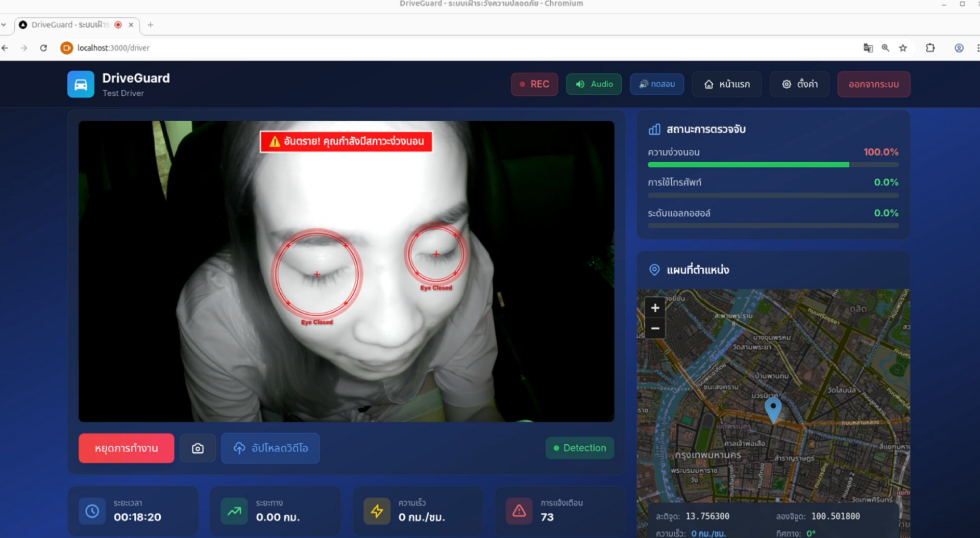
Task: Click the distance trend arrow icon
Action: [234, 511]
